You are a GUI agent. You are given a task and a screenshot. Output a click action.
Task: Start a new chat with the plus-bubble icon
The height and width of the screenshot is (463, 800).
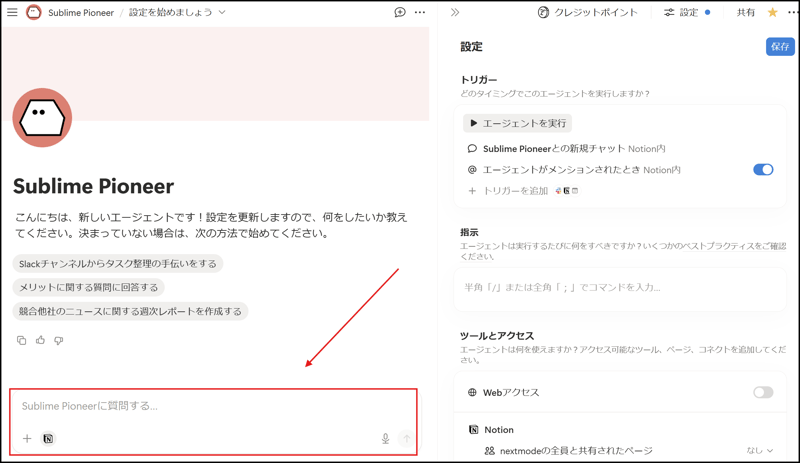point(400,12)
